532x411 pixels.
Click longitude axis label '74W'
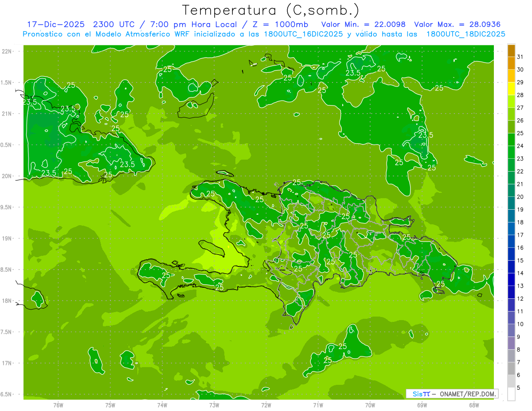(162, 405)
